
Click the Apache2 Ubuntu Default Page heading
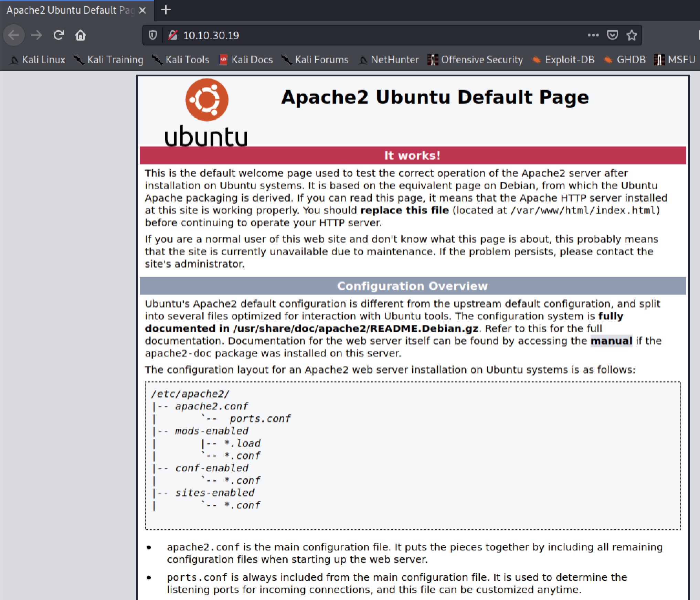pyautogui.click(x=435, y=97)
